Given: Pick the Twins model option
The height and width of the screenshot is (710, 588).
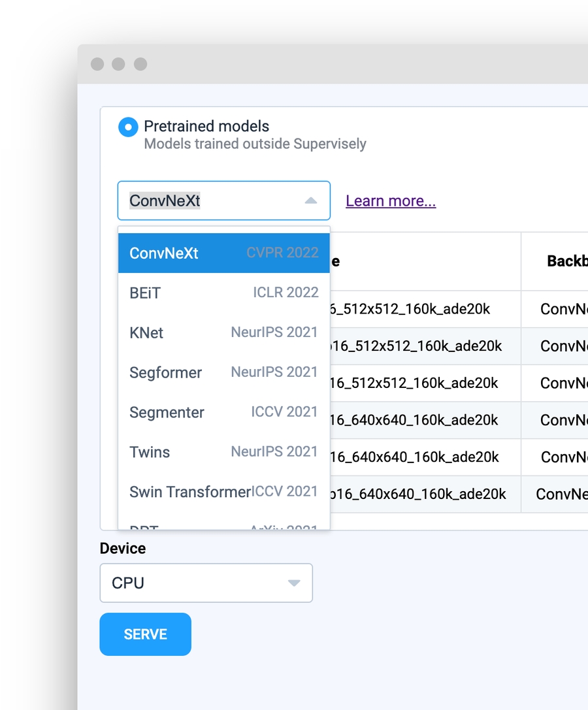Looking at the screenshot, I should coord(223,453).
